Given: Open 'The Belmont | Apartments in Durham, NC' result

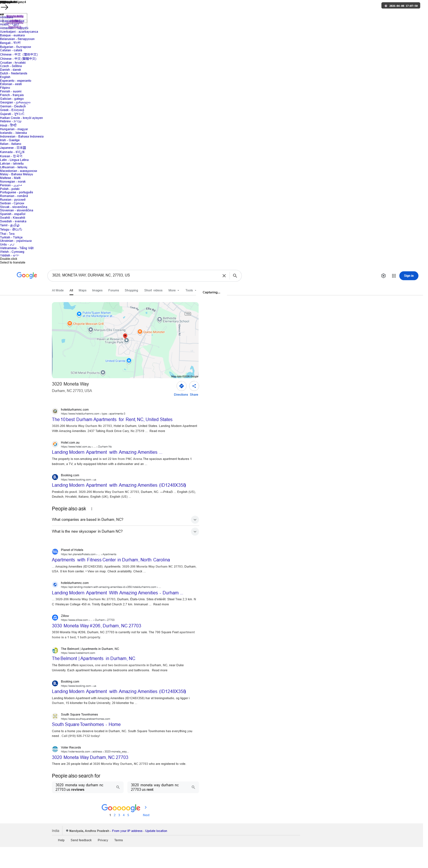Looking at the screenshot, I should pyautogui.click(x=93, y=658).
